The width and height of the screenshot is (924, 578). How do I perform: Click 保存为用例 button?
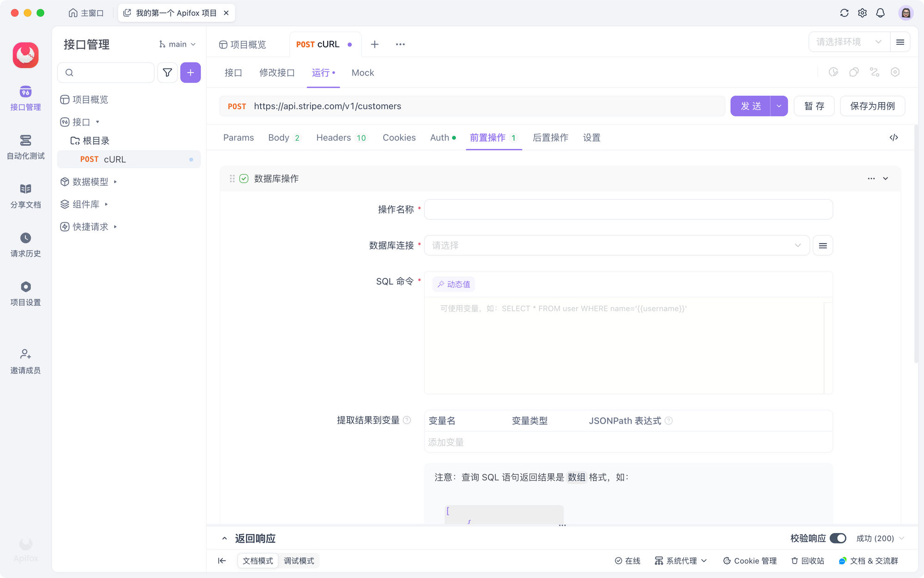(872, 106)
